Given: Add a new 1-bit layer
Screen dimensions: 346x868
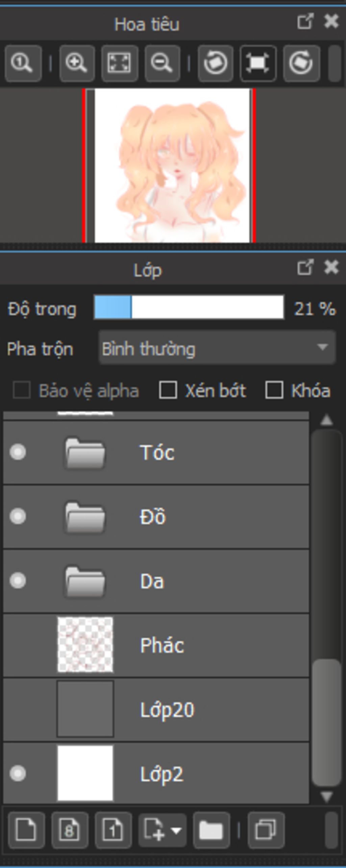Looking at the screenshot, I should point(113,830).
